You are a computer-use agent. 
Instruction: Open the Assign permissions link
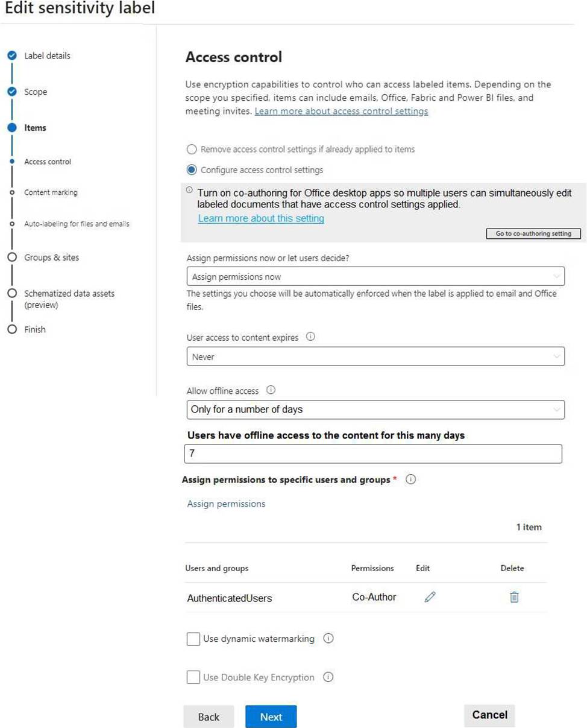[x=226, y=504]
